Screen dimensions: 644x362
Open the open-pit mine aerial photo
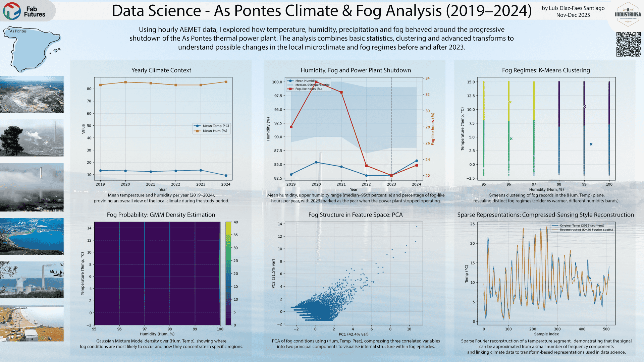(x=32, y=95)
